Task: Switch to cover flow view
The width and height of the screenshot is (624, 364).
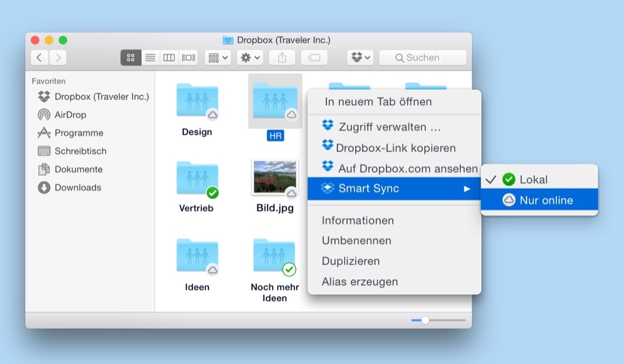Action: (x=188, y=58)
